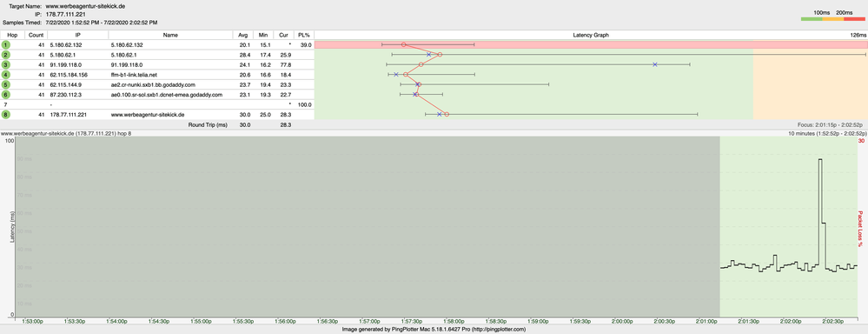Click the latency spike peak in the timeline graph
Image resolution: width=868 pixels, height=334 pixels.
click(820, 159)
